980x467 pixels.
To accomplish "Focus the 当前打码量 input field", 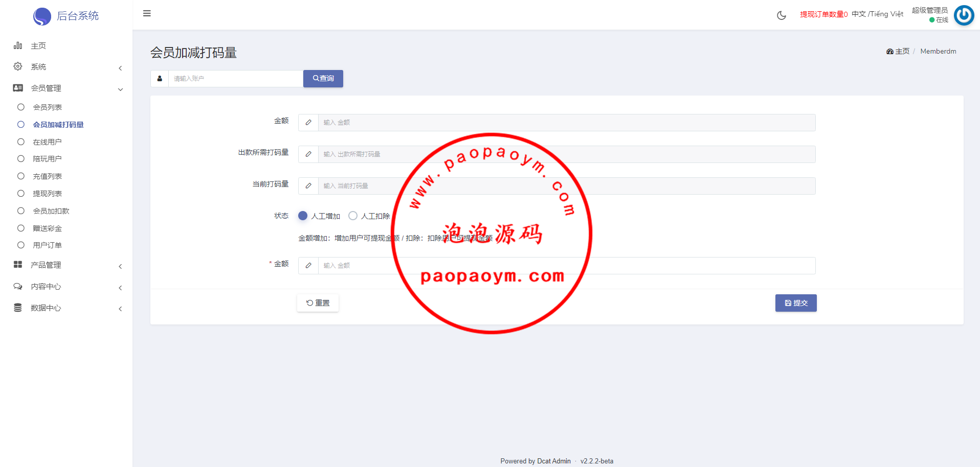I will tap(567, 186).
